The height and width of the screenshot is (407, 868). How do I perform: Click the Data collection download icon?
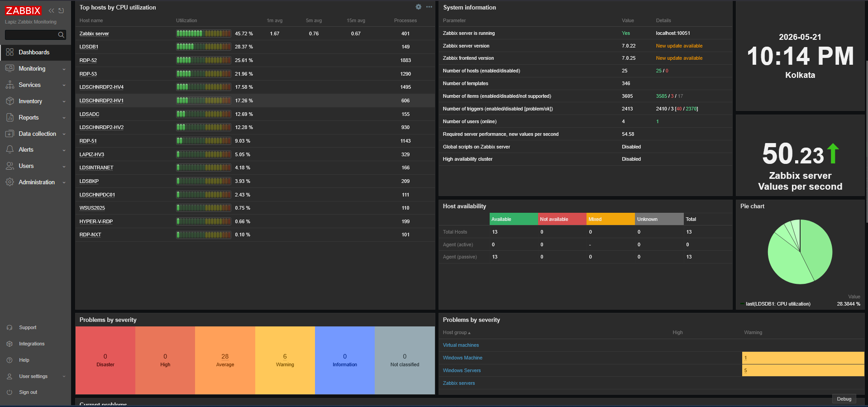click(x=10, y=134)
